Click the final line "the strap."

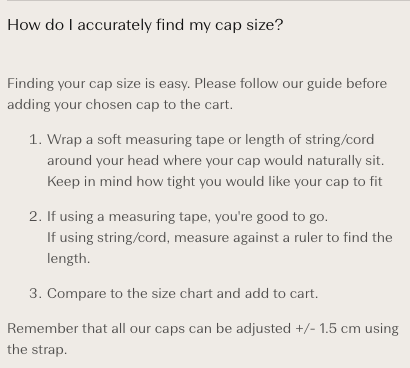37,350
